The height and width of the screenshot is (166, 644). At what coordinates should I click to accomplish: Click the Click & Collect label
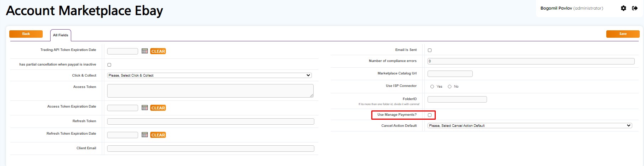pos(84,76)
